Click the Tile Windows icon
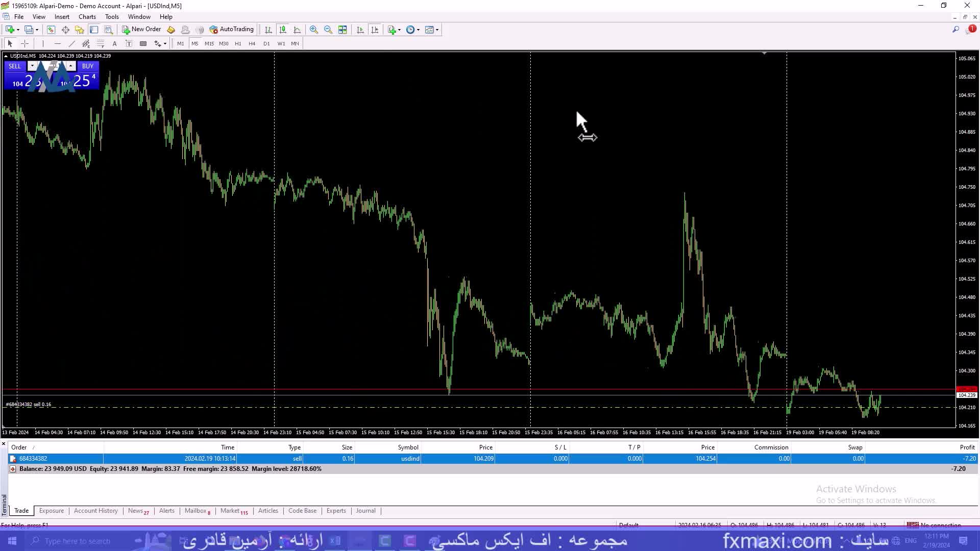980x551 pixels. click(x=342, y=30)
